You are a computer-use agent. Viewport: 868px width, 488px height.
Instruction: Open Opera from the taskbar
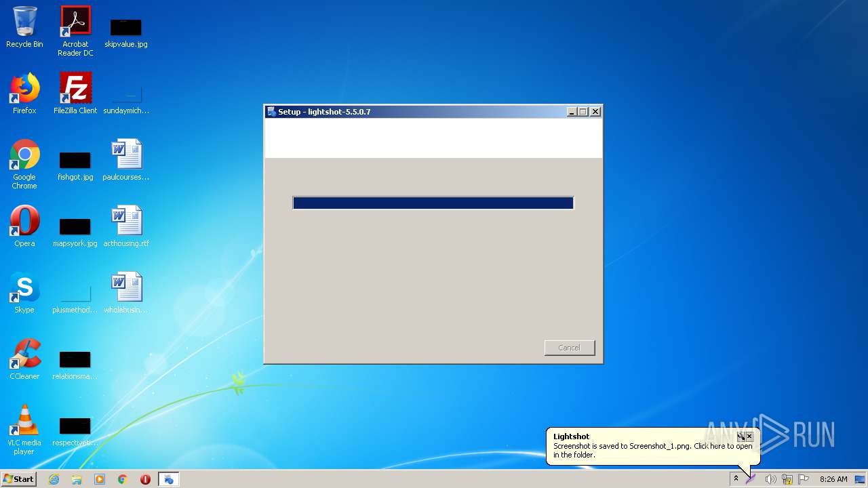pos(145,479)
